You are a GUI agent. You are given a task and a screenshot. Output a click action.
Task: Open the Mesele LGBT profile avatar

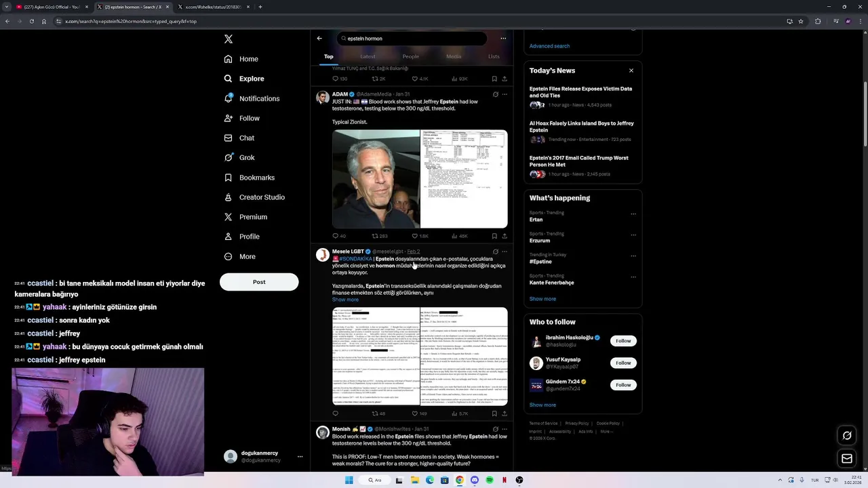(x=323, y=254)
